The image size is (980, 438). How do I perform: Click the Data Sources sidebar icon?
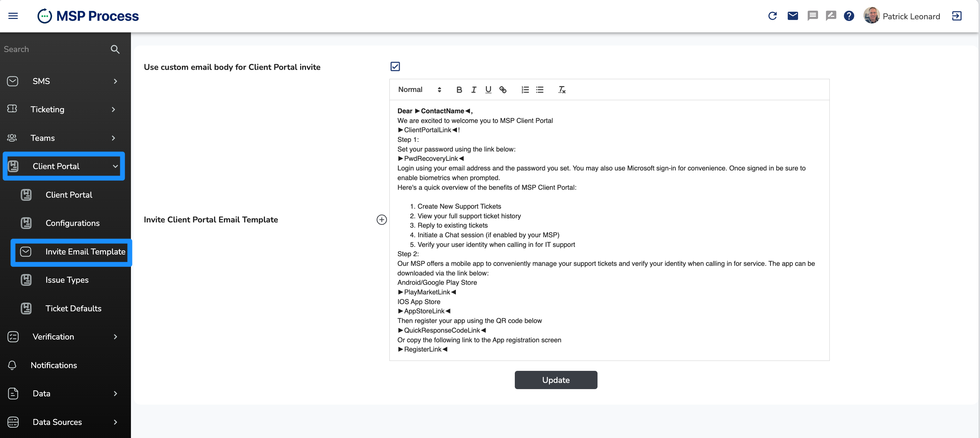click(x=13, y=422)
